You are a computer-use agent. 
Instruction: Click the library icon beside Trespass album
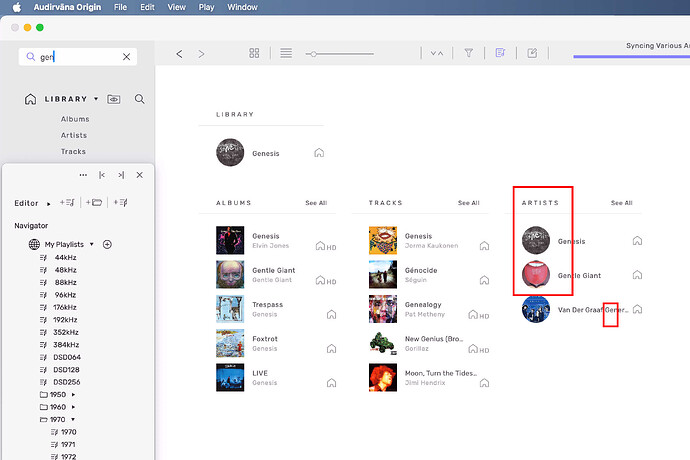pos(331,314)
